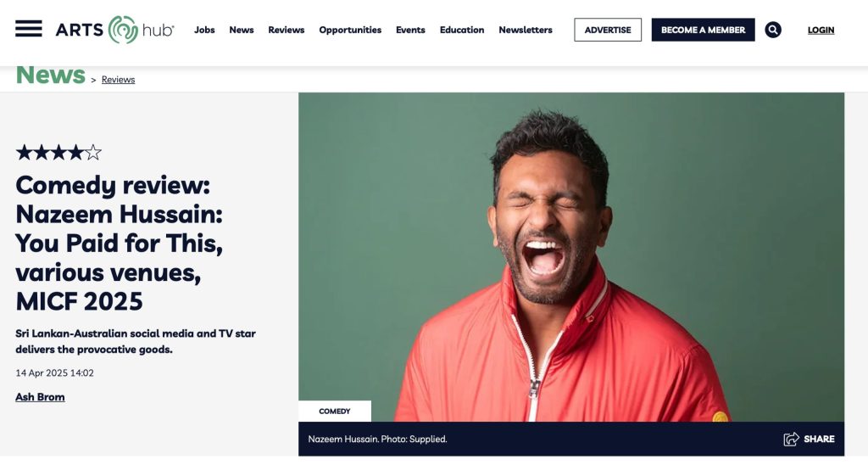The width and height of the screenshot is (868, 476).
Task: Go to Reviews in top navigation
Action: click(287, 30)
